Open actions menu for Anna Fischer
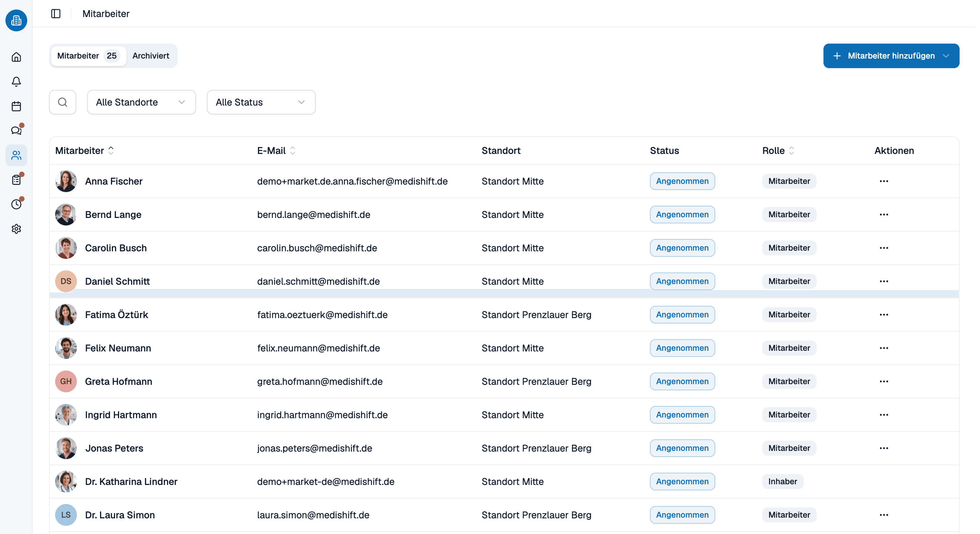The height and width of the screenshot is (534, 980). coord(884,181)
